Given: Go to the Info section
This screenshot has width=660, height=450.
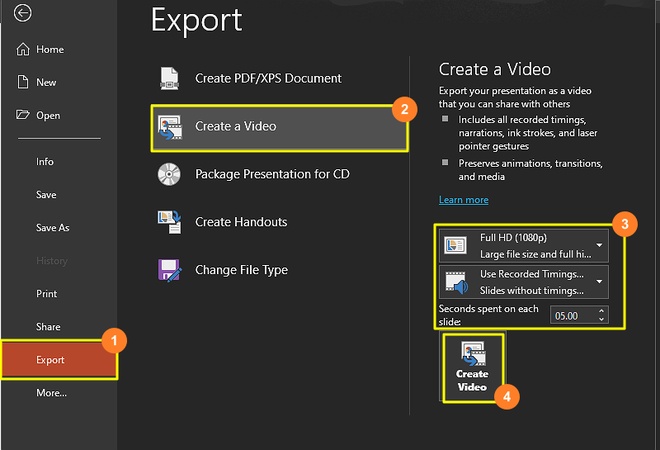Looking at the screenshot, I should tap(59, 162).
